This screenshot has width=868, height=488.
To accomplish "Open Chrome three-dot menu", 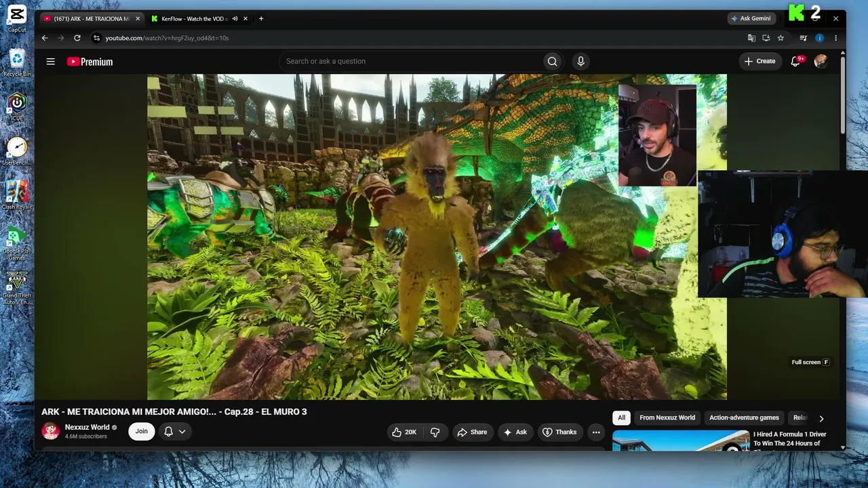I will 835,38.
